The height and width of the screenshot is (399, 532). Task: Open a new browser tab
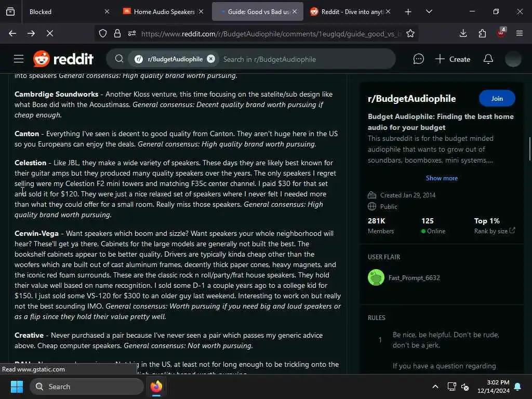click(408, 12)
